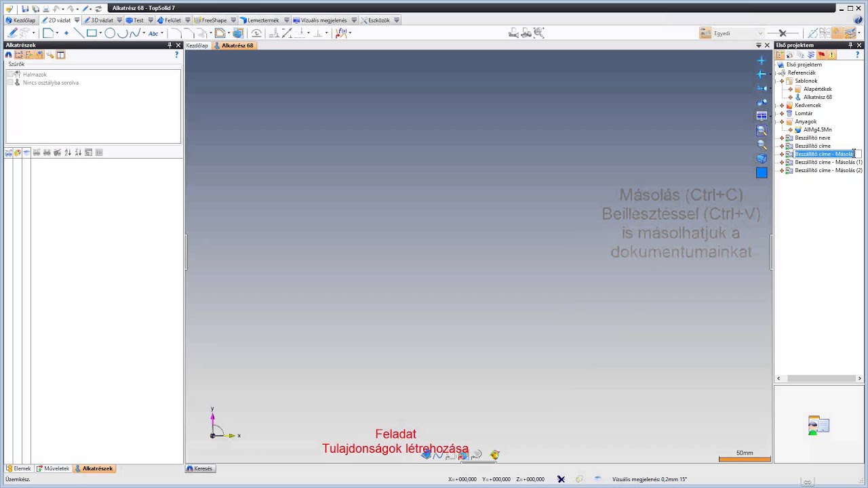Click the table layout icon in Alkatrészek panel

(x=60, y=55)
